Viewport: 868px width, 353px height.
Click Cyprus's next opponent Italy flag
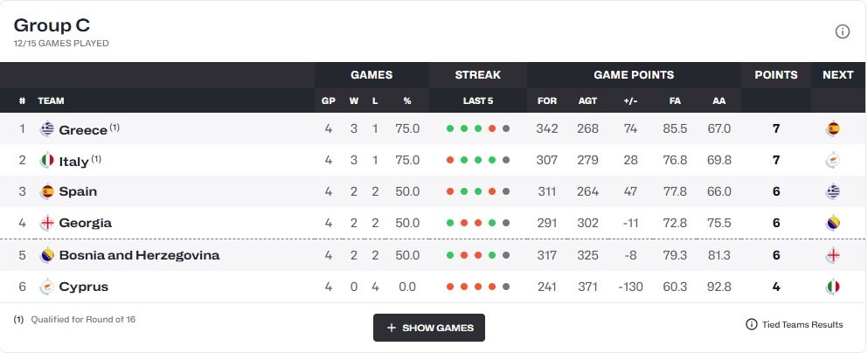click(833, 287)
